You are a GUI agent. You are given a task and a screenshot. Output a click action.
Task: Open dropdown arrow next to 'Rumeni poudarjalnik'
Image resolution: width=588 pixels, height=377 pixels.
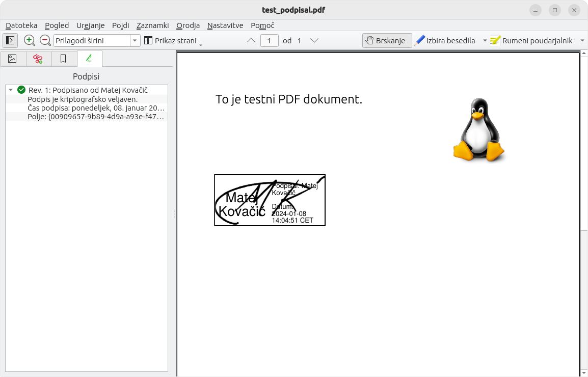[582, 41]
